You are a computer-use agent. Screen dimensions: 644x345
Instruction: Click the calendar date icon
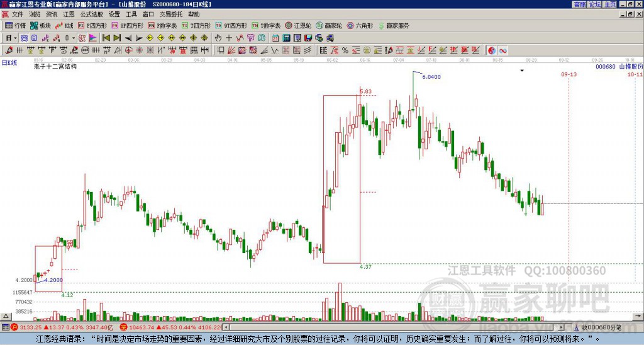(275, 38)
